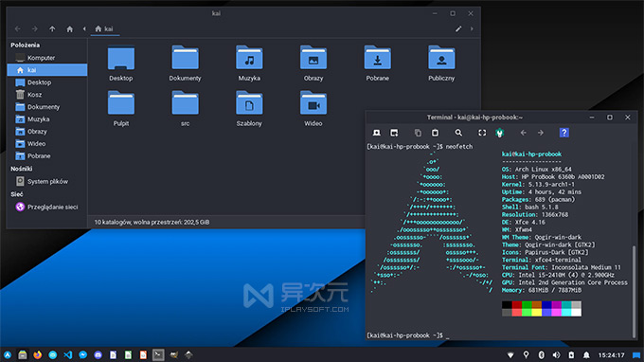Open new terminal window from the toolbar
644x362 pixels.
[x=394, y=133]
